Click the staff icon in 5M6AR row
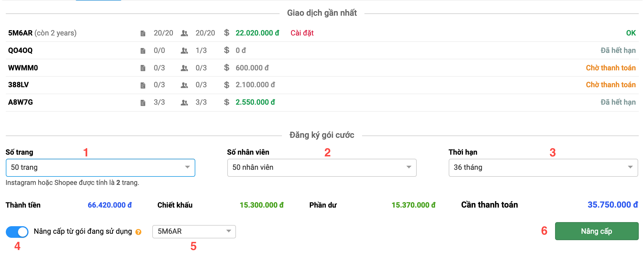Screen dimensions: 644x257 click(x=184, y=33)
